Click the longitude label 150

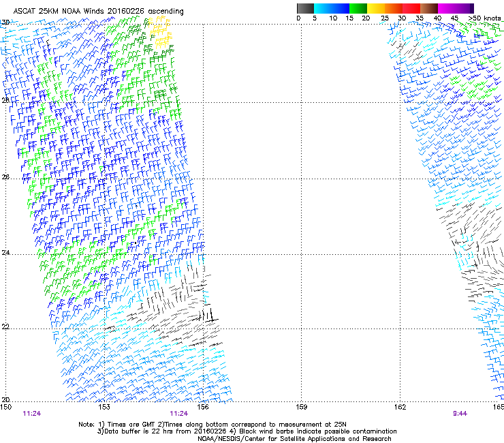[5, 407]
